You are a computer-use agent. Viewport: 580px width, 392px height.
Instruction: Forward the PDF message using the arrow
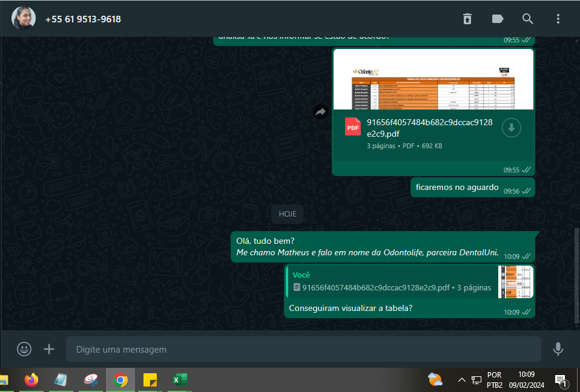pos(320,112)
